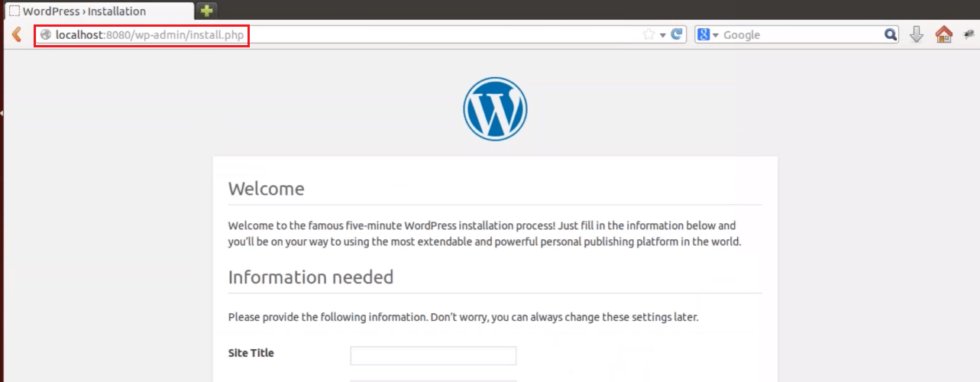Image resolution: width=980 pixels, height=382 pixels.
Task: Click inside the Site Title text field
Action: [433, 356]
